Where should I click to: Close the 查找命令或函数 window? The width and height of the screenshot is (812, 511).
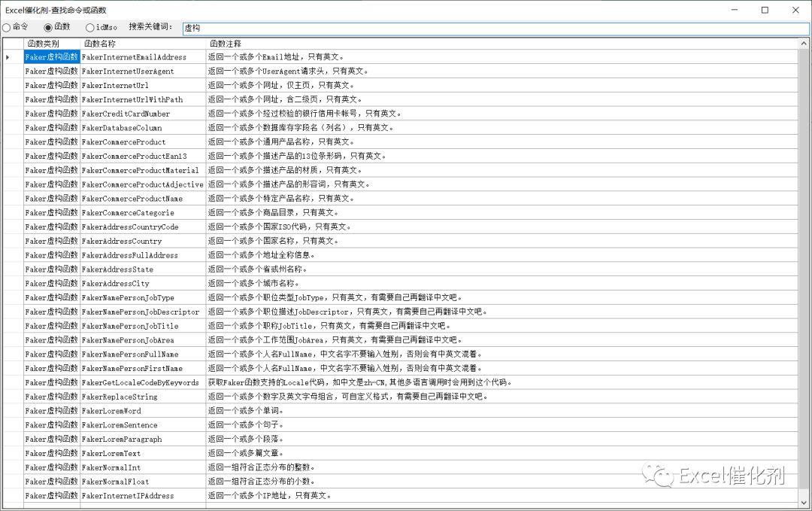[x=796, y=10]
